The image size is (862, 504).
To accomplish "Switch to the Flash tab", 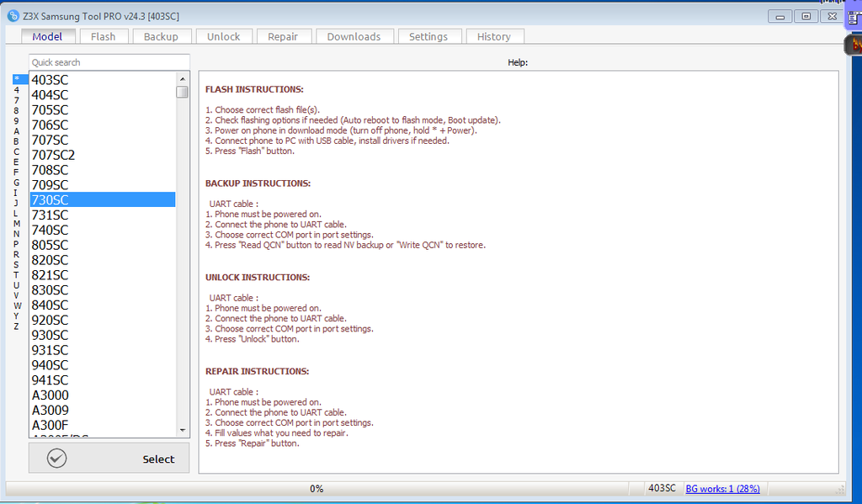I will [104, 36].
